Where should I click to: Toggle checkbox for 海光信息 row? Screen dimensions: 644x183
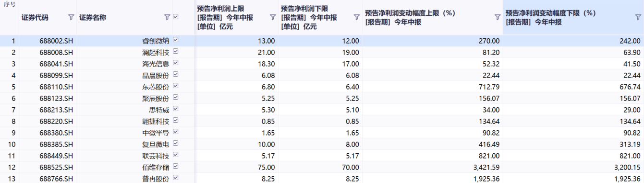175,63
